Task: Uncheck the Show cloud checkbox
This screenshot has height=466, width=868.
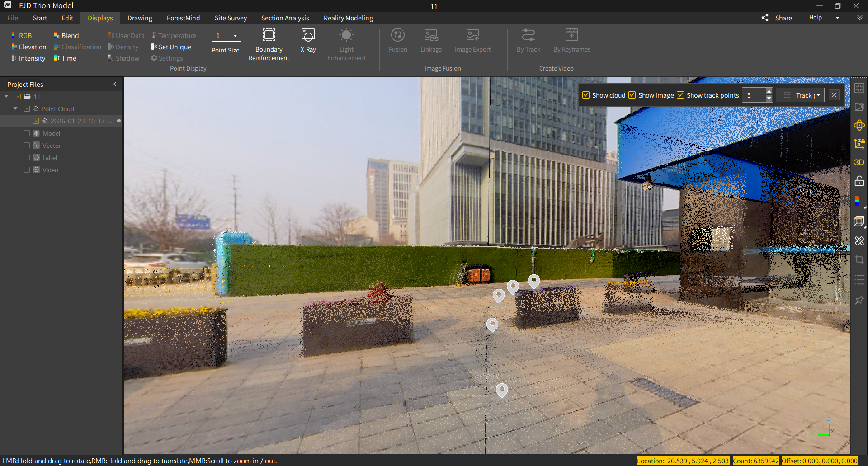Action: [x=586, y=95]
